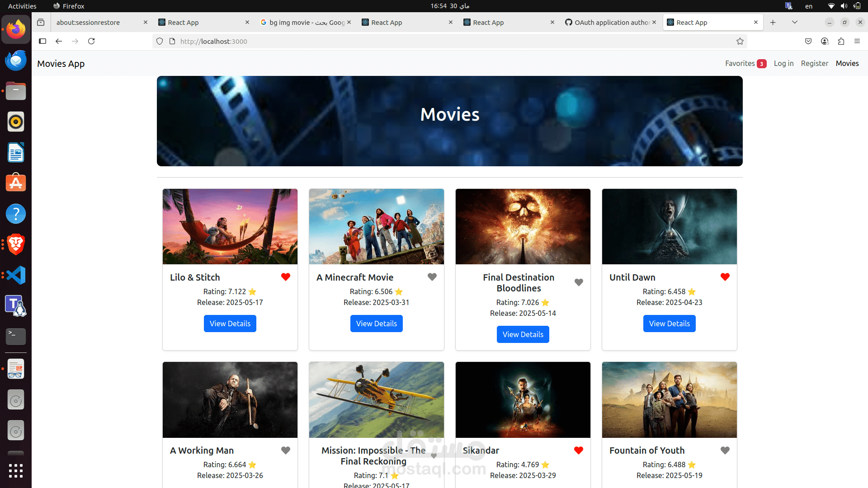The width and height of the screenshot is (868, 488).
Task: Click the Movies App brand title
Action: click(x=61, y=64)
